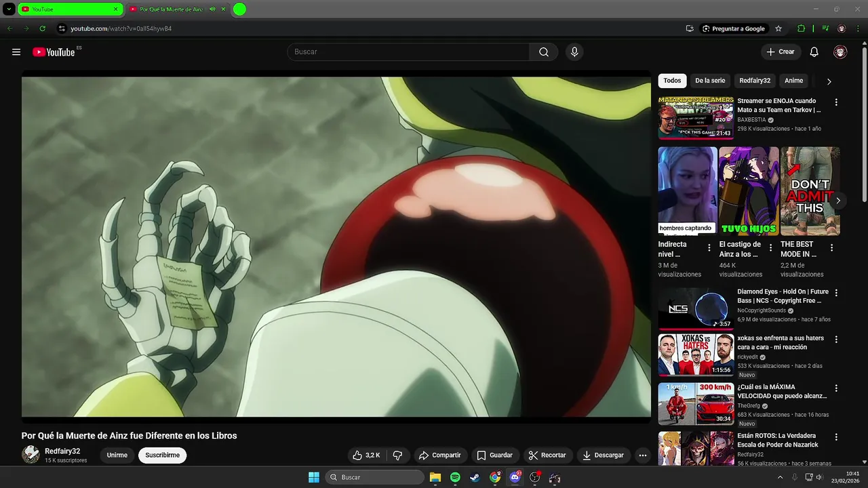Open the browser profile avatar

click(x=842, y=28)
